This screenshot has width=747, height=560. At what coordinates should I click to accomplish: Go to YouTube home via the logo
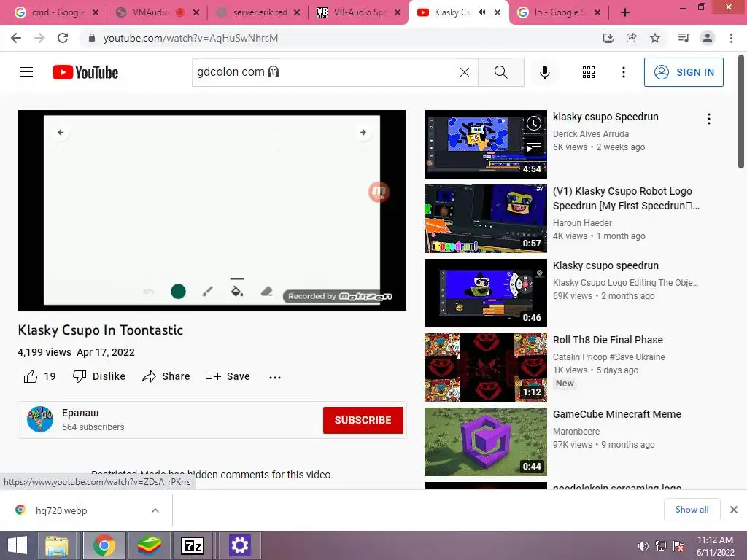(85, 72)
